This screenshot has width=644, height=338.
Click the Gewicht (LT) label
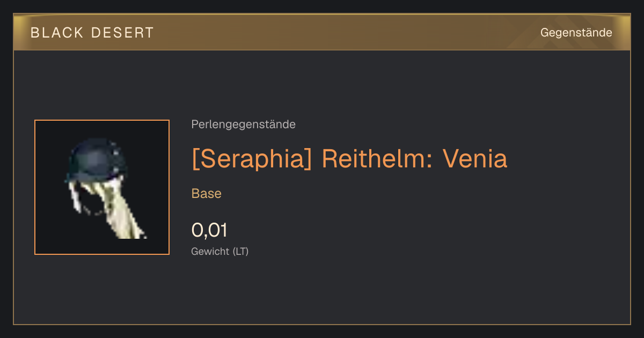pos(220,251)
